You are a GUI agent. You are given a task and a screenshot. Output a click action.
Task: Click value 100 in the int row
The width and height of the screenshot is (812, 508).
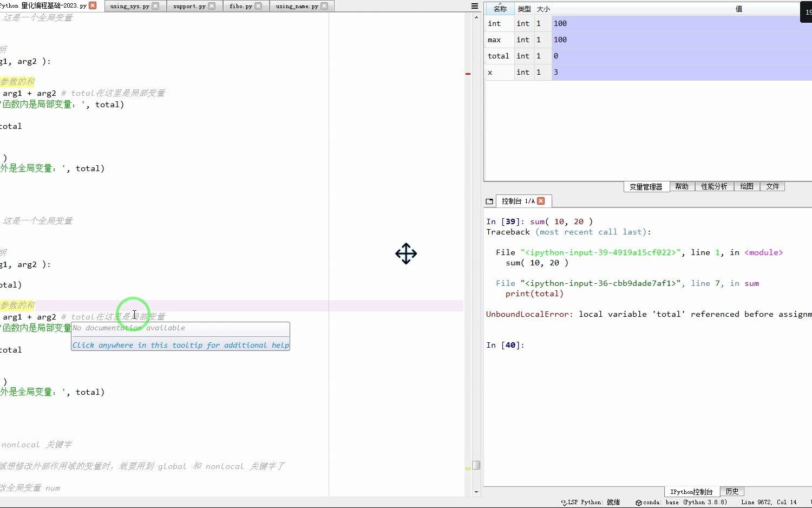(682, 24)
